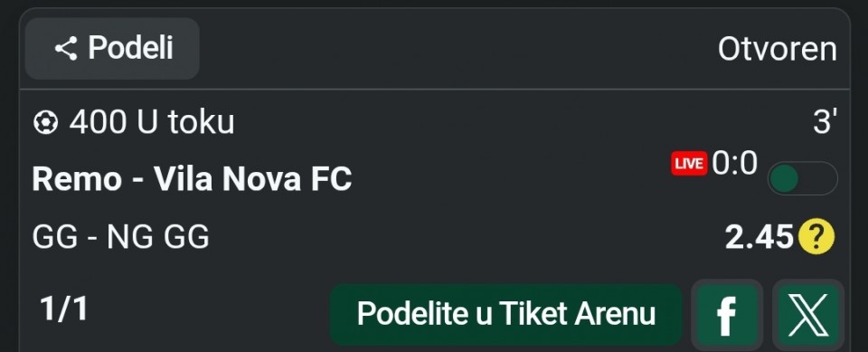
Task: Click the 3' match minute indicator
Action: [825, 121]
